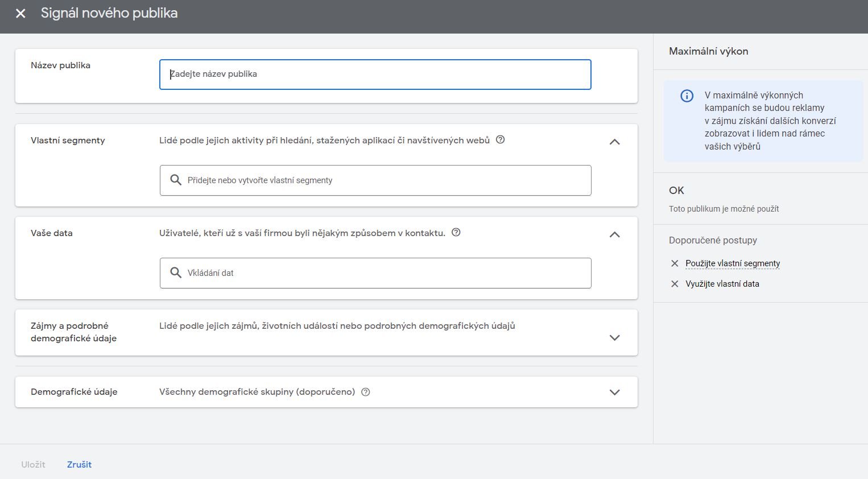Click the Doporučené postupy heading
Screen dimensions: 868x479
pos(713,240)
